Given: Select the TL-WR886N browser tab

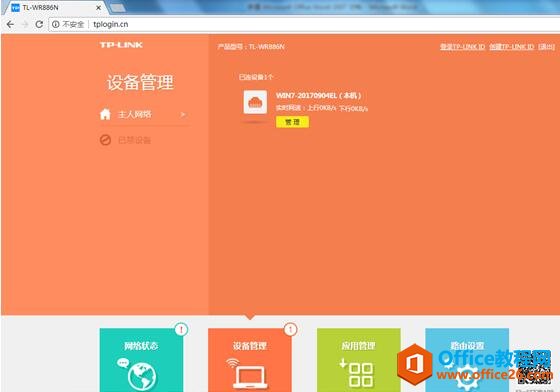Looking at the screenshot, I should (x=54, y=7).
